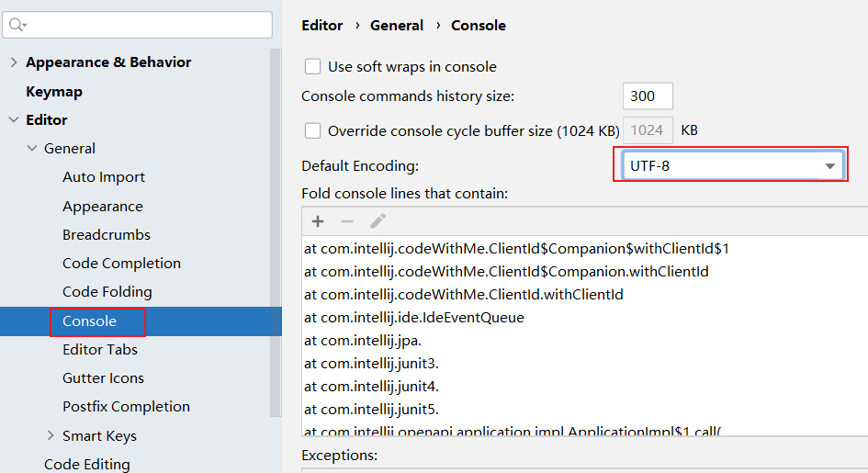Select Editor Tabs in the tree
Screen dimensions: 868x473
(99, 350)
